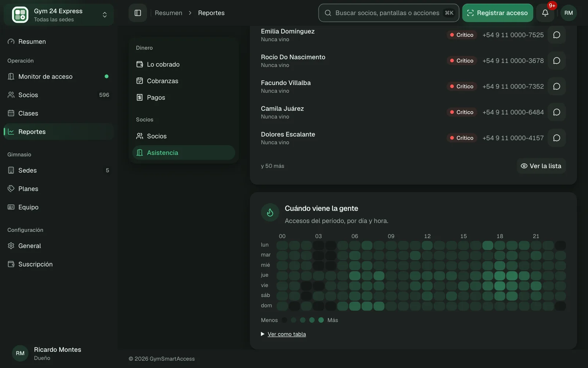Click the brightest legend swatch beside Más
The image size is (588, 368).
point(321,320)
